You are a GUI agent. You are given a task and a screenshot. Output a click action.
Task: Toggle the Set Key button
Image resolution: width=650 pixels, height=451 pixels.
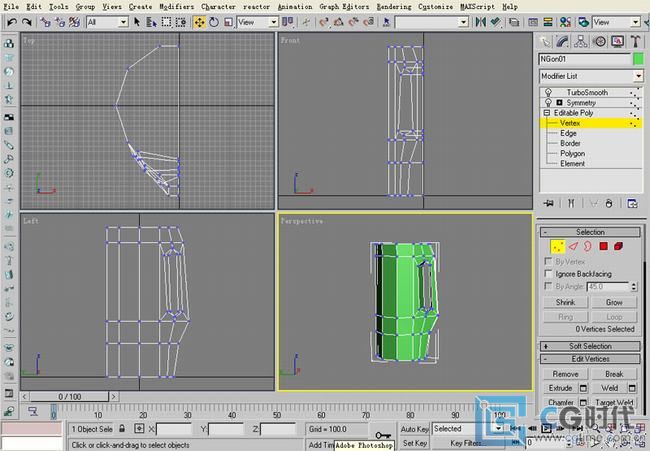pyautogui.click(x=414, y=443)
